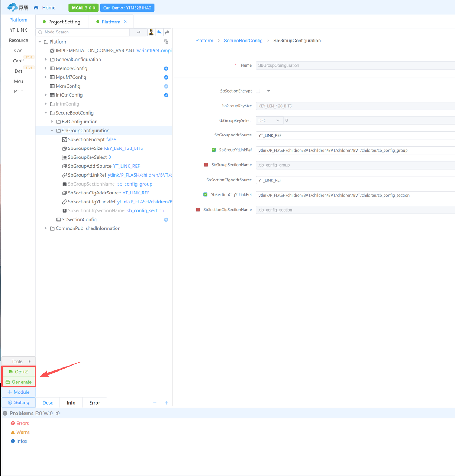The image size is (455, 476).
Task: Click the SbGroupAddrSource value field
Action: click(x=355, y=135)
